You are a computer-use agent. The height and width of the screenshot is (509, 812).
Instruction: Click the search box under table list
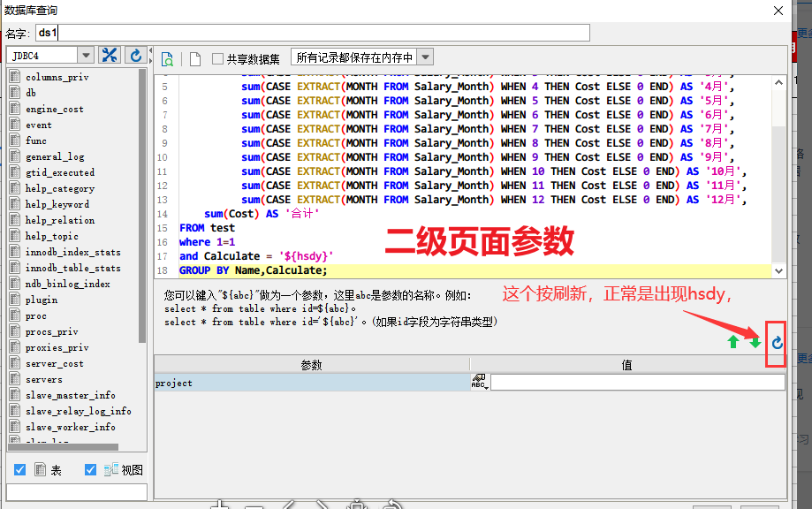pyautogui.click(x=77, y=492)
